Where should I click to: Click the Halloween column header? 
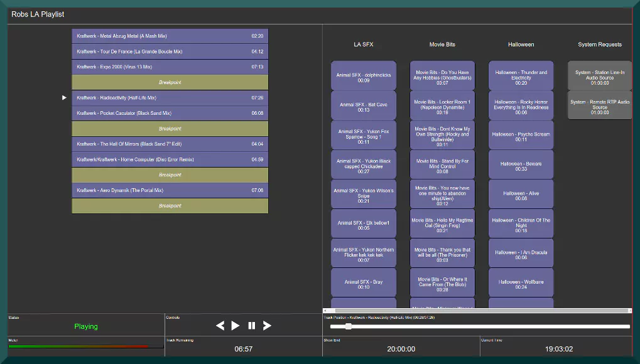pyautogui.click(x=521, y=45)
